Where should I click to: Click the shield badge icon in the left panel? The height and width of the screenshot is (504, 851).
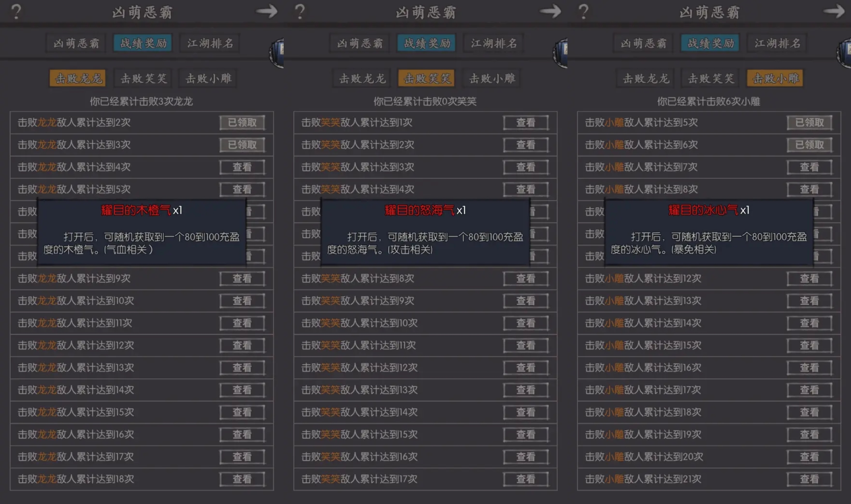point(277,53)
